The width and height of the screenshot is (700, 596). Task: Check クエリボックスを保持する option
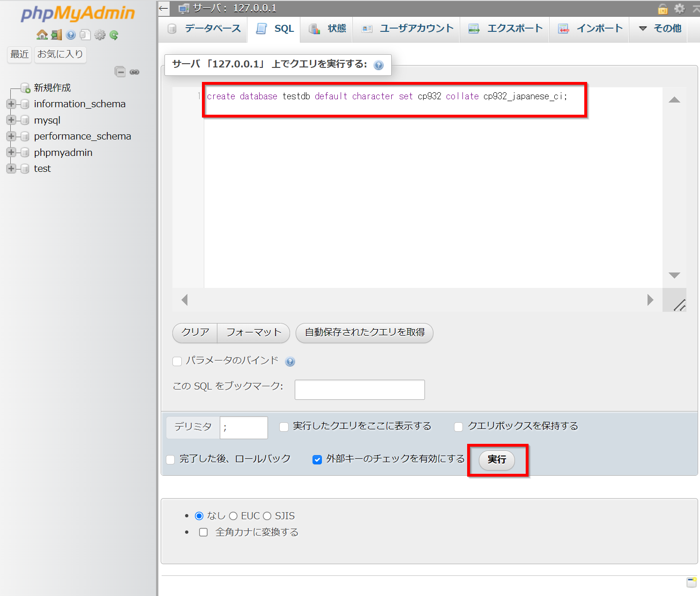pos(459,427)
